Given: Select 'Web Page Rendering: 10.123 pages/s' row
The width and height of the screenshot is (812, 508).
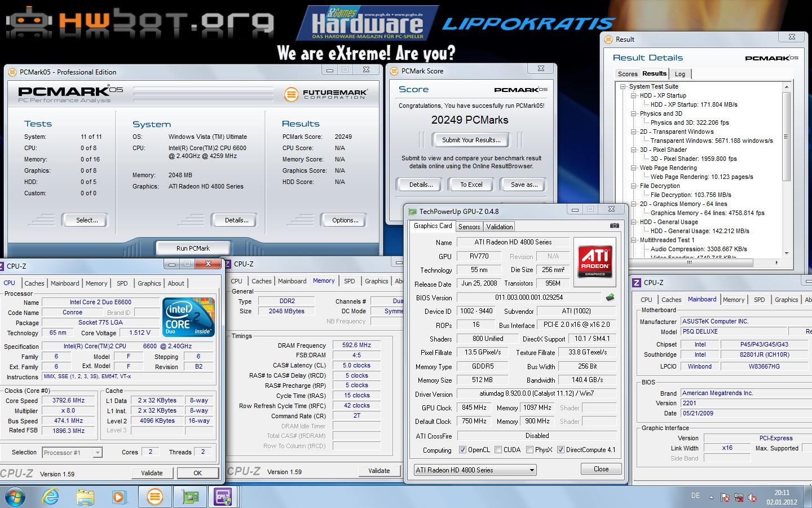Looking at the screenshot, I should point(701,177).
